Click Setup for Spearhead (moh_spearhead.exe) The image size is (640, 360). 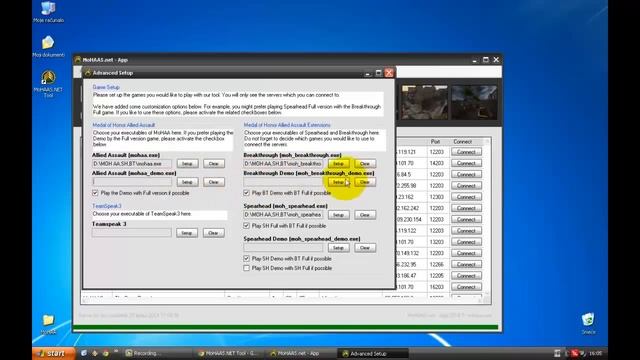pos(338,215)
